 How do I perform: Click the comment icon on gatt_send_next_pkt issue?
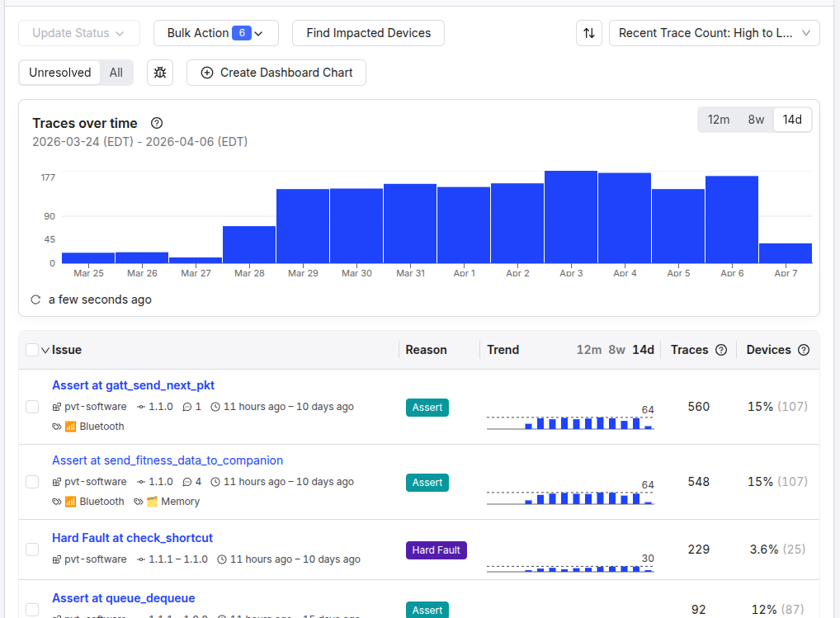coord(186,407)
